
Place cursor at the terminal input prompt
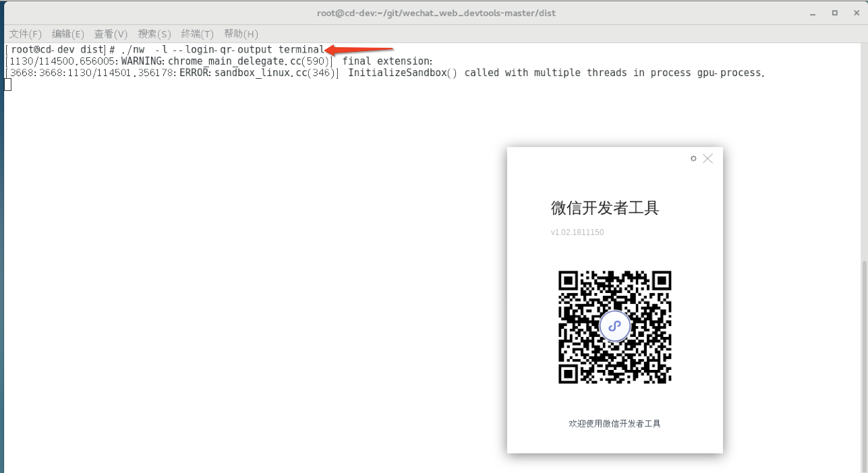coord(6,84)
